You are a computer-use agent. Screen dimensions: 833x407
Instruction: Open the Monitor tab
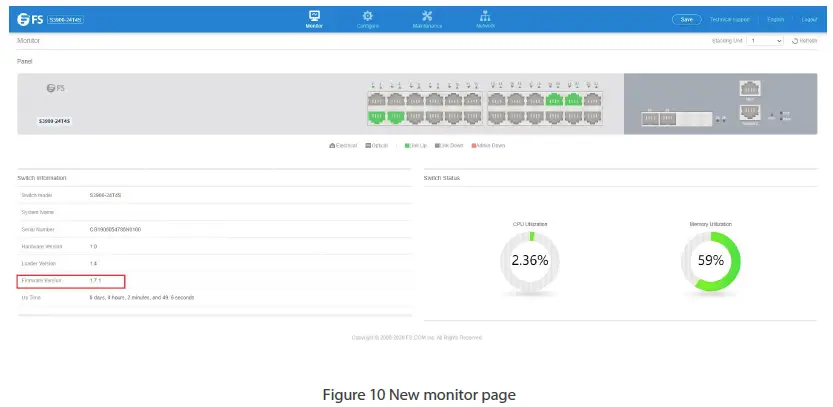coord(314,19)
